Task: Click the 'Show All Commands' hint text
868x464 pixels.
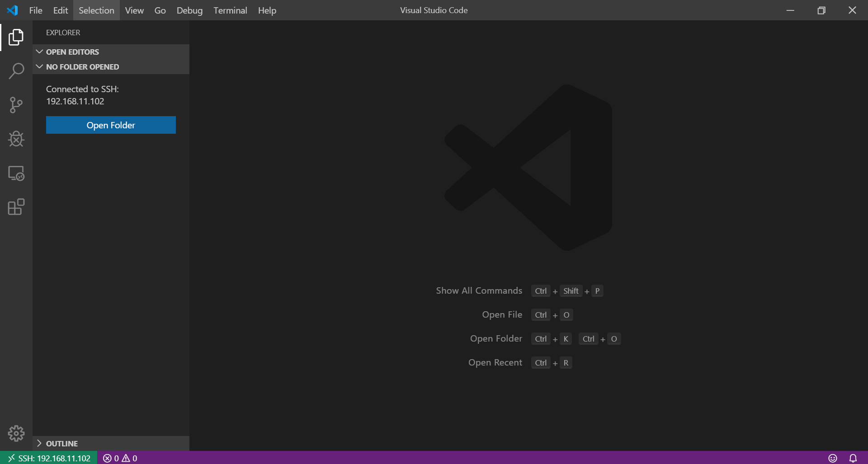Action: pyautogui.click(x=479, y=291)
